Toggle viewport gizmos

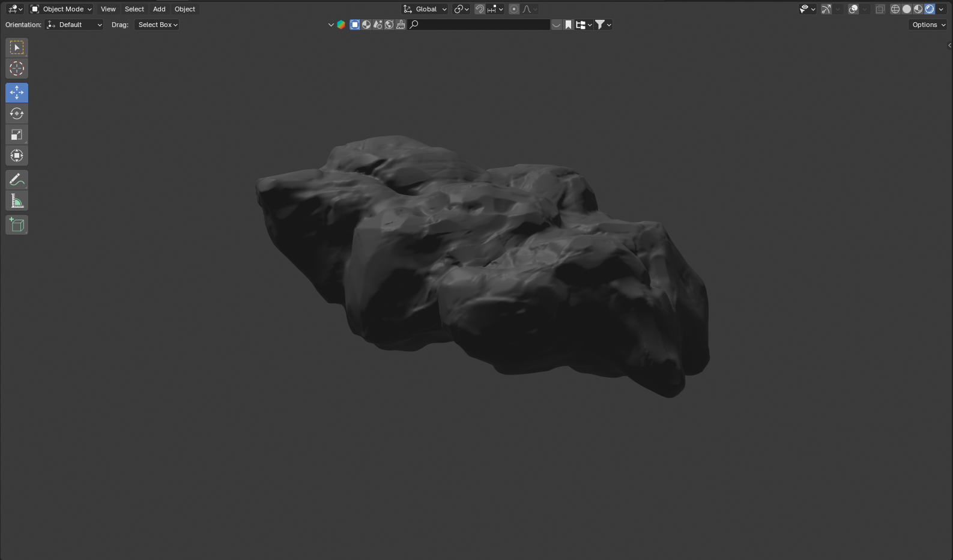point(826,9)
